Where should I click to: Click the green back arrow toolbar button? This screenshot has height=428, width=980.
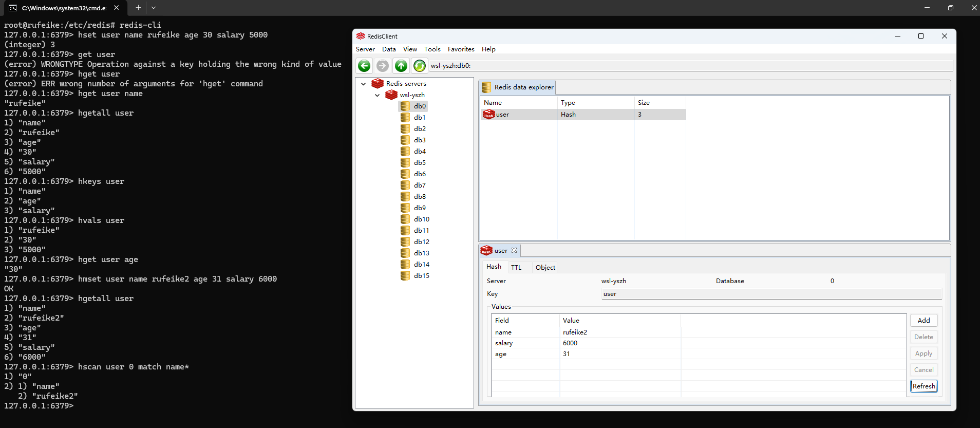tap(364, 66)
